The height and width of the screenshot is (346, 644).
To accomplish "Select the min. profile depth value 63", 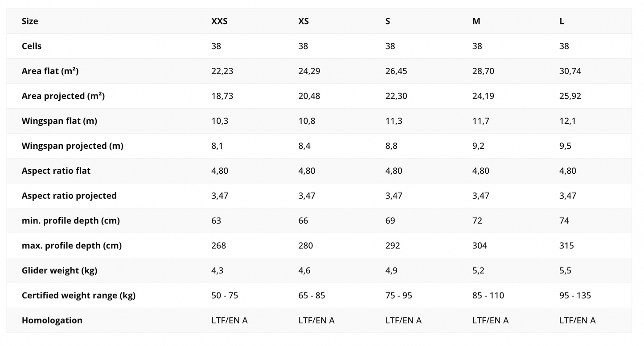I will [x=216, y=221].
